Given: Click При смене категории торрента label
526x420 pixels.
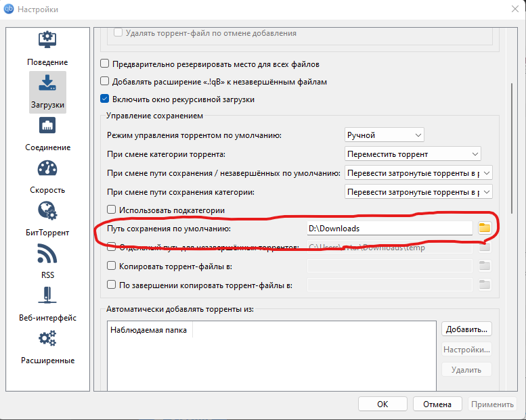Looking at the screenshot, I should click(x=166, y=154).
